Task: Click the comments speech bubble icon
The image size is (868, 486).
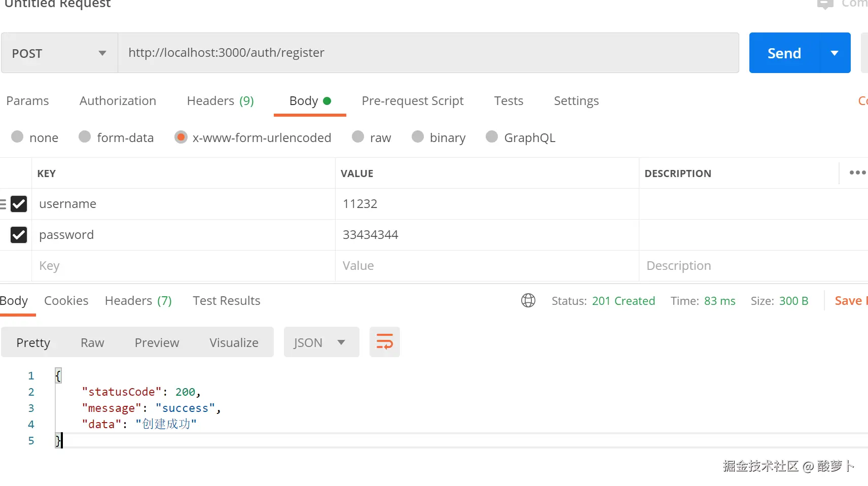Action: click(825, 4)
